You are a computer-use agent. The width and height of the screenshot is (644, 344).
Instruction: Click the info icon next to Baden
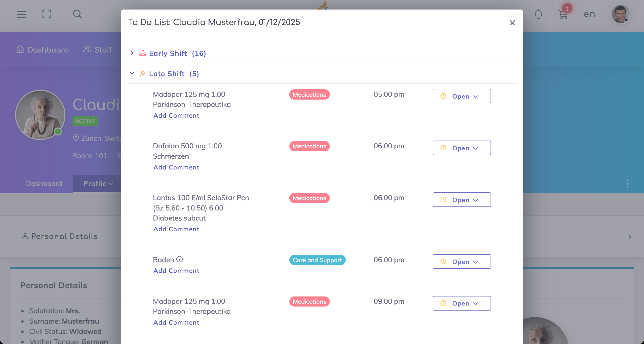click(179, 259)
